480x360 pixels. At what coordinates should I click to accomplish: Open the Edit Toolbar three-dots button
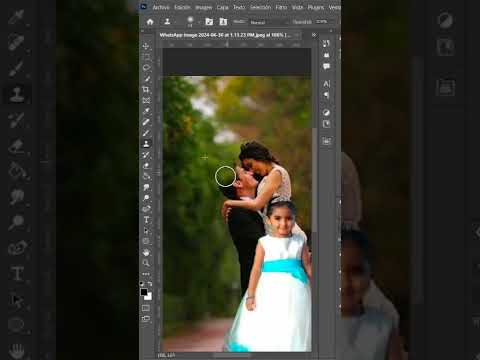146,274
